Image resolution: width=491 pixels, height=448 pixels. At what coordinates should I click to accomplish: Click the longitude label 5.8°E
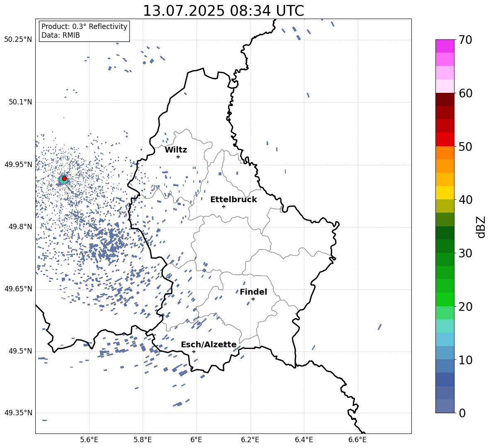coord(143,440)
